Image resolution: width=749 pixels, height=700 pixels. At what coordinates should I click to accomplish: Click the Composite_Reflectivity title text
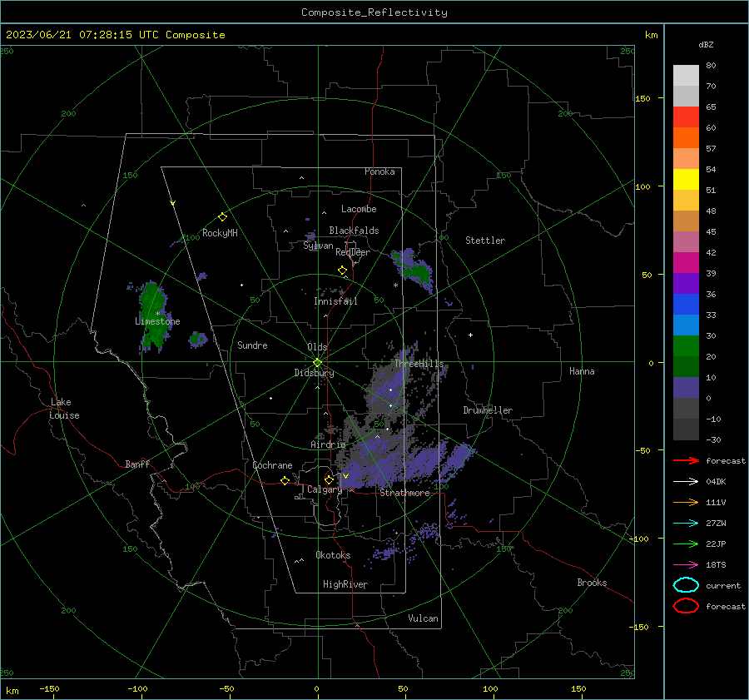pos(374,12)
